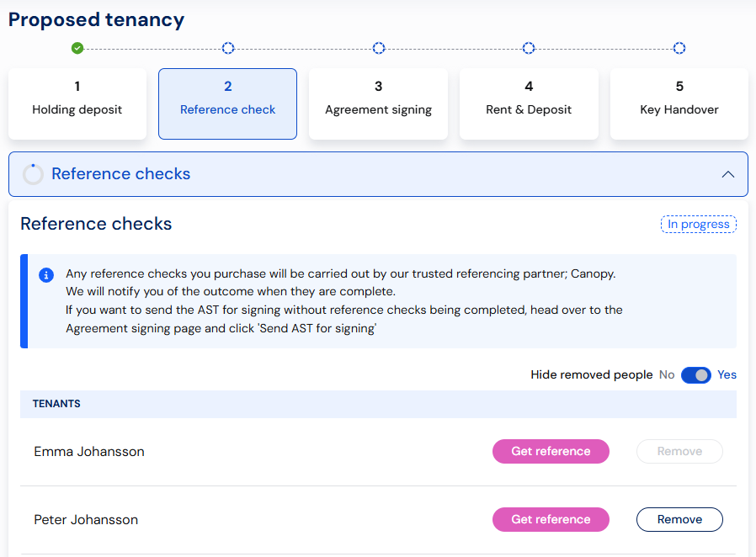Click the second step progress circle
This screenshot has width=756, height=557.
[228, 48]
